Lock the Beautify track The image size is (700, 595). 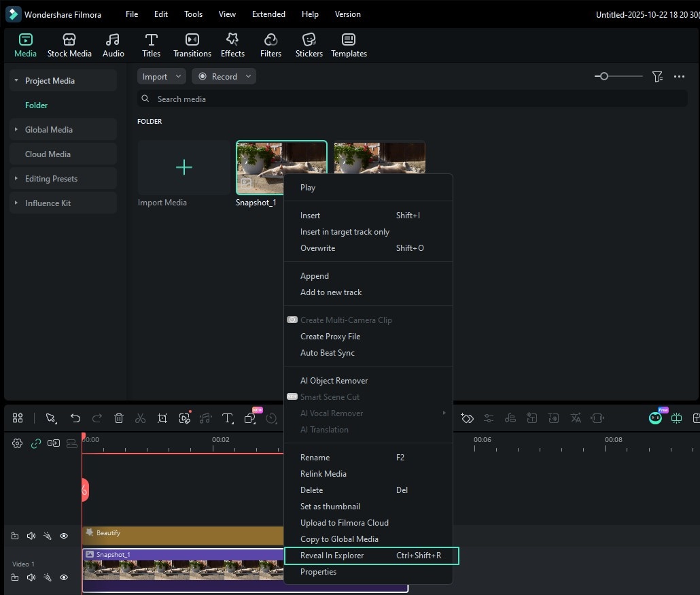click(15, 536)
